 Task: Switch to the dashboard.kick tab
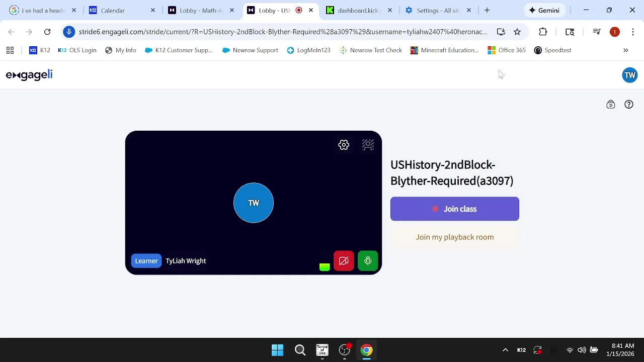pyautogui.click(x=358, y=10)
